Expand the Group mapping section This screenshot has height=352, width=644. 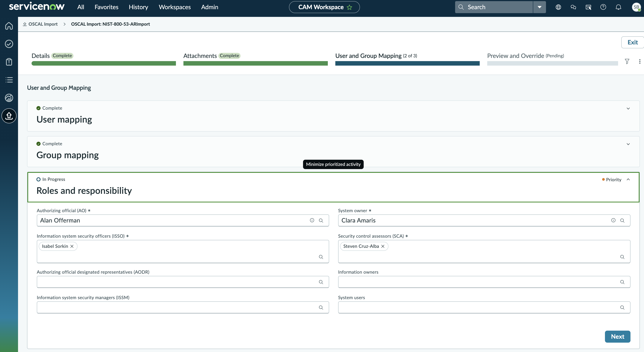628,144
